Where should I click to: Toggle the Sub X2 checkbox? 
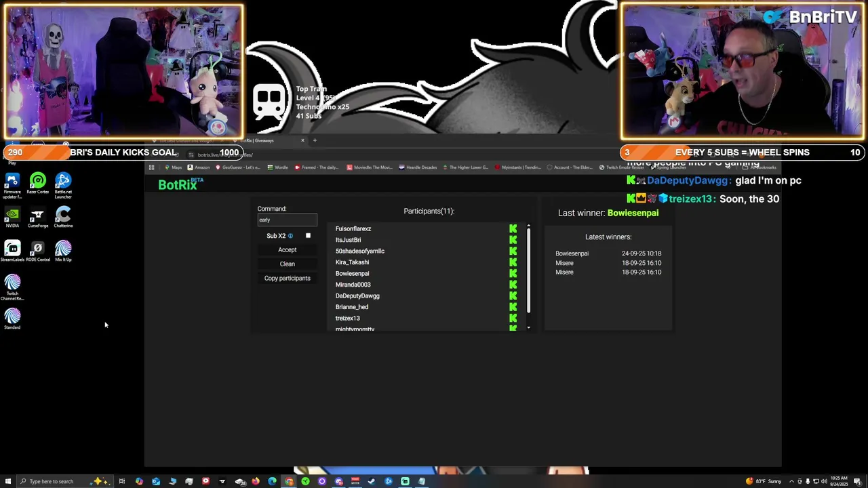coord(308,236)
